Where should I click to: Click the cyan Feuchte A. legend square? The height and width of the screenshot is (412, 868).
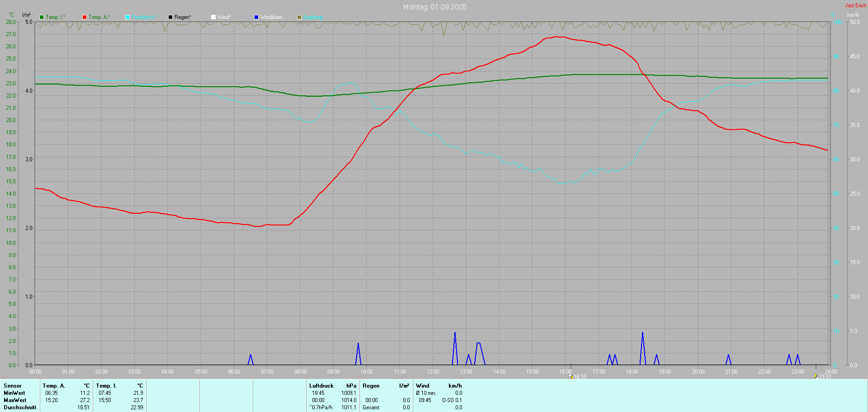click(127, 17)
